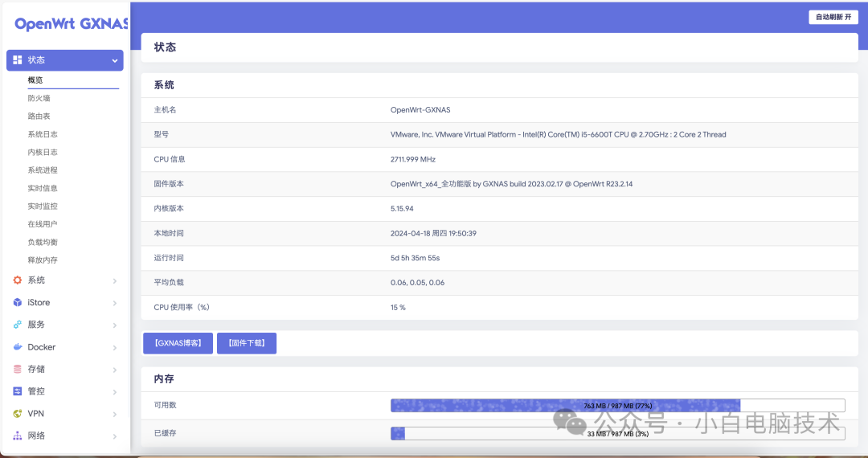
Task: Click the 服务 icon in sidebar
Action: (x=17, y=325)
